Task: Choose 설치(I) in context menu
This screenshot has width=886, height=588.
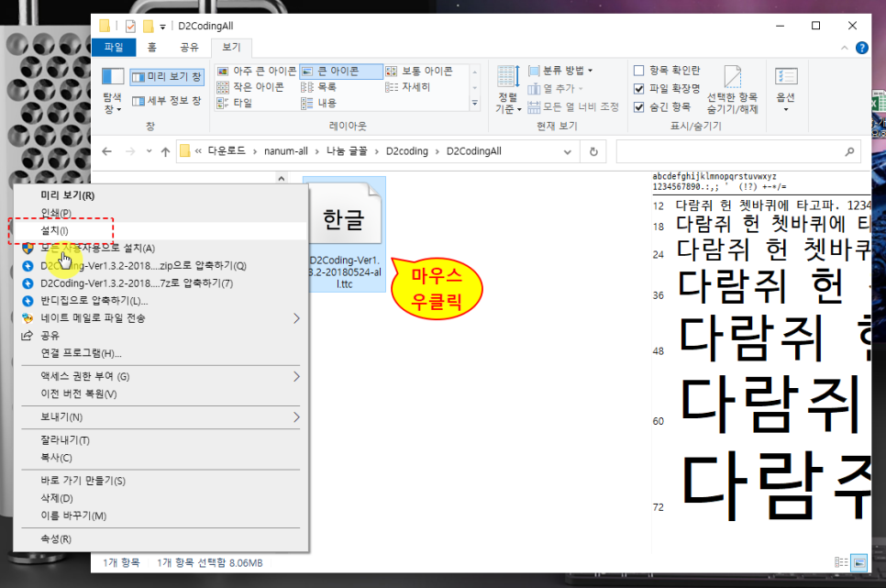Action: pos(161,230)
